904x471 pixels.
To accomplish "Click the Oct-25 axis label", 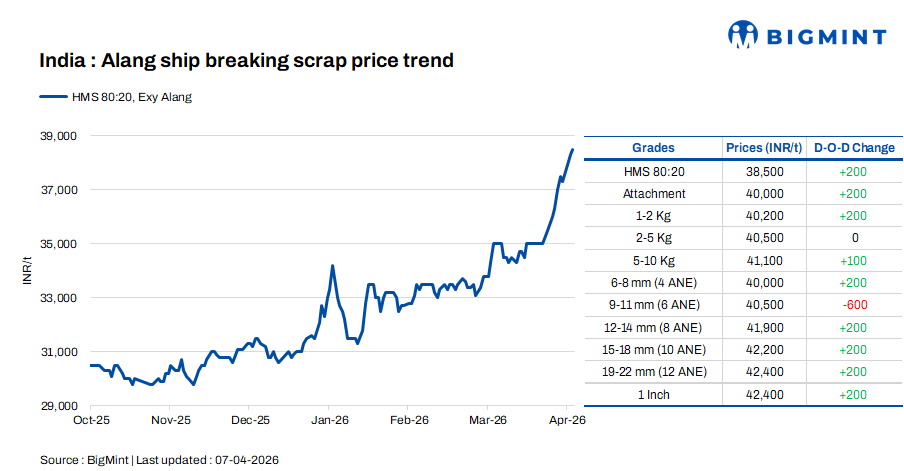I will pos(91,421).
